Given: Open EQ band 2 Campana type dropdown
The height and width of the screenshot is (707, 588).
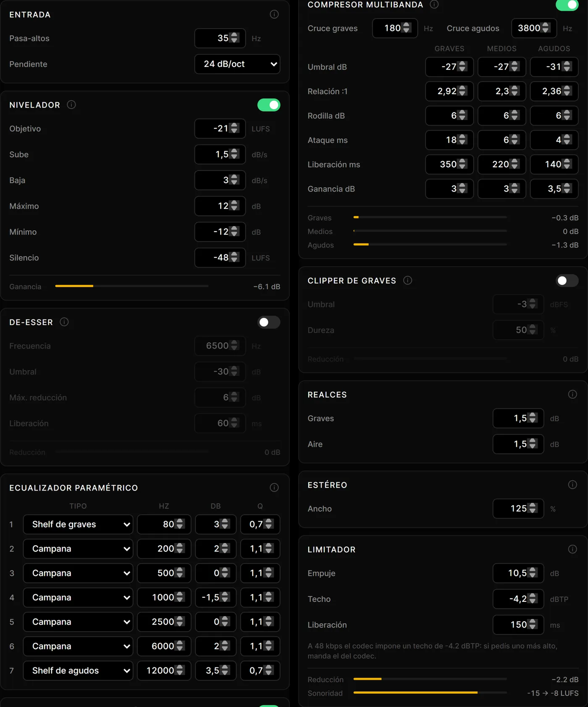Looking at the screenshot, I should pyautogui.click(x=78, y=549).
